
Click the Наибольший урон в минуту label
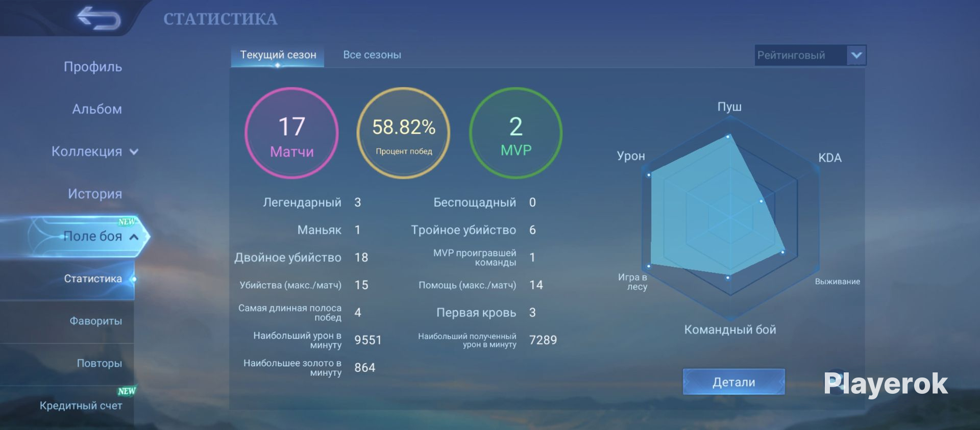click(x=298, y=340)
